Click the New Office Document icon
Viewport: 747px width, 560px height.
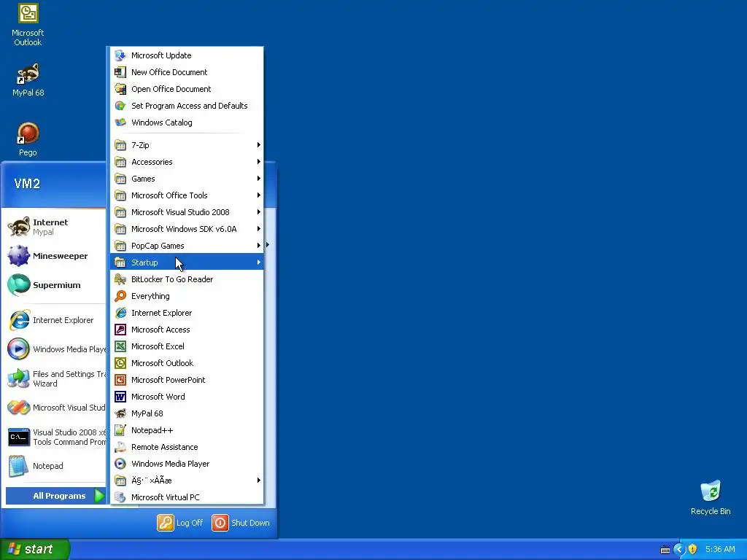tap(120, 72)
